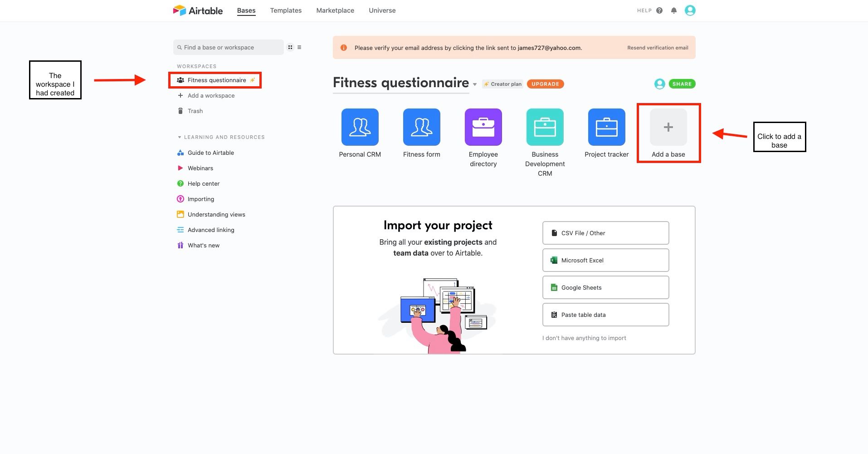Go to the Bases tab
This screenshot has width=868, height=454.
[x=246, y=10]
